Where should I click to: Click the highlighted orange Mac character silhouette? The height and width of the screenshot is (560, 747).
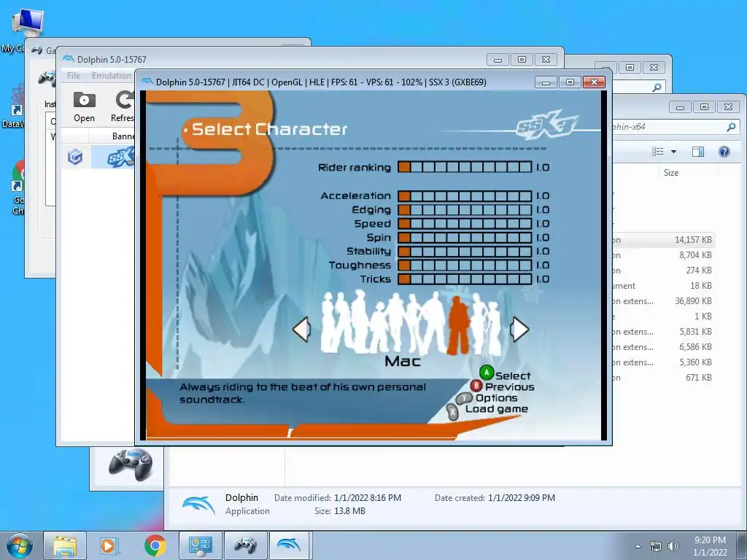458,325
